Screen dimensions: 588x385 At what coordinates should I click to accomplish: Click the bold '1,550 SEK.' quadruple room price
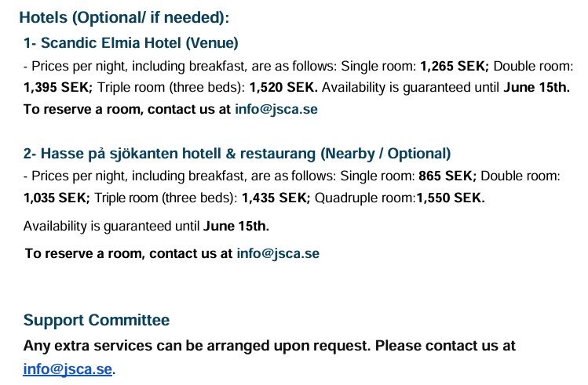(x=451, y=198)
